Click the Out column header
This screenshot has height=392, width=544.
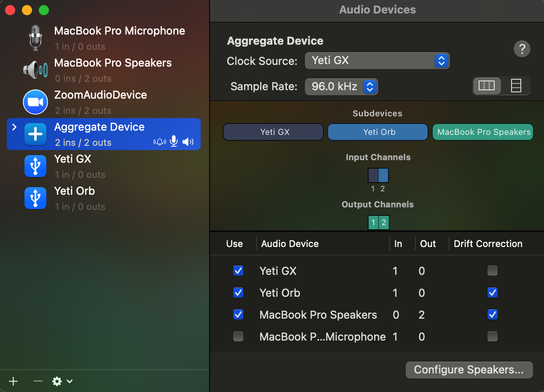428,244
